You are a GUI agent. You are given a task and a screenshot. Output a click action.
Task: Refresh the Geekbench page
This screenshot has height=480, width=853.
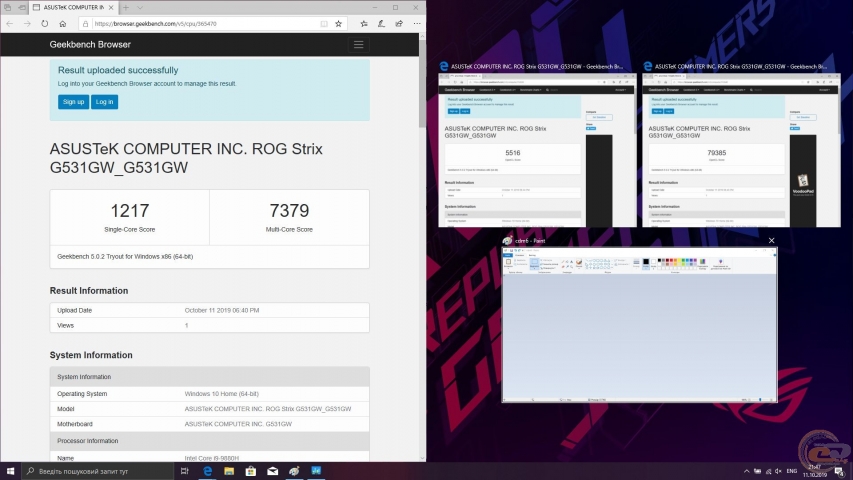(x=45, y=24)
